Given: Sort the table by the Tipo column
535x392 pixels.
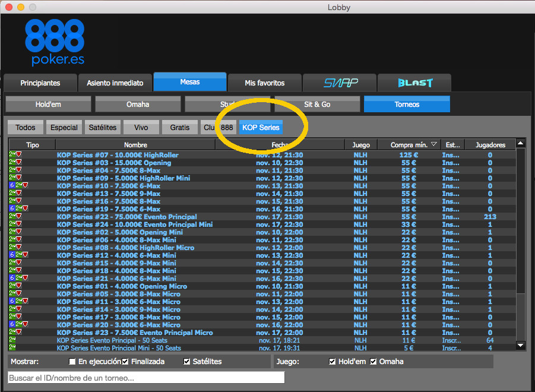Looking at the screenshot, I should pos(33,145).
